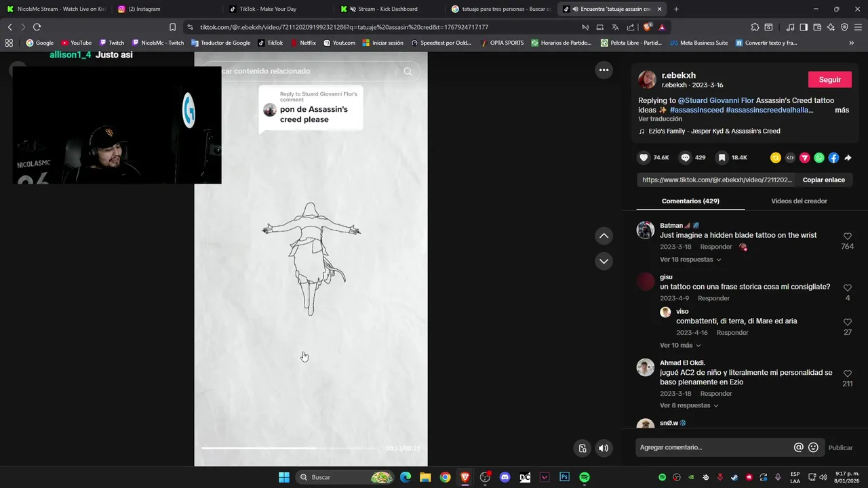Bookmark this page icon in address bar
The image size is (868, 488).
pyautogui.click(x=172, y=27)
